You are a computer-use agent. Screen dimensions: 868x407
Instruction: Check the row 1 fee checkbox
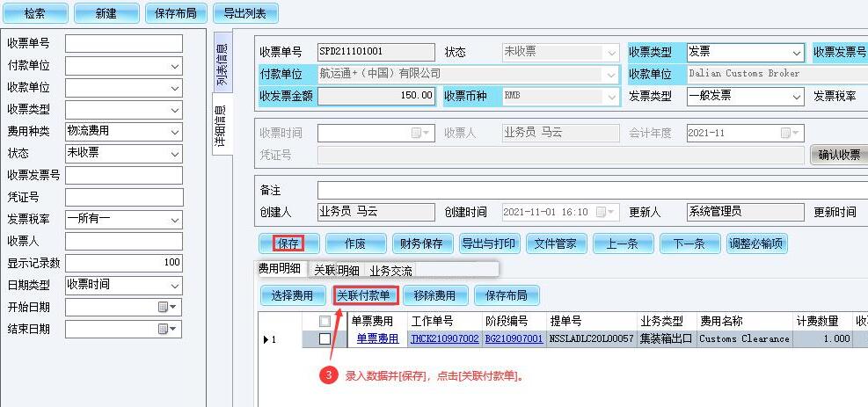[325, 338]
